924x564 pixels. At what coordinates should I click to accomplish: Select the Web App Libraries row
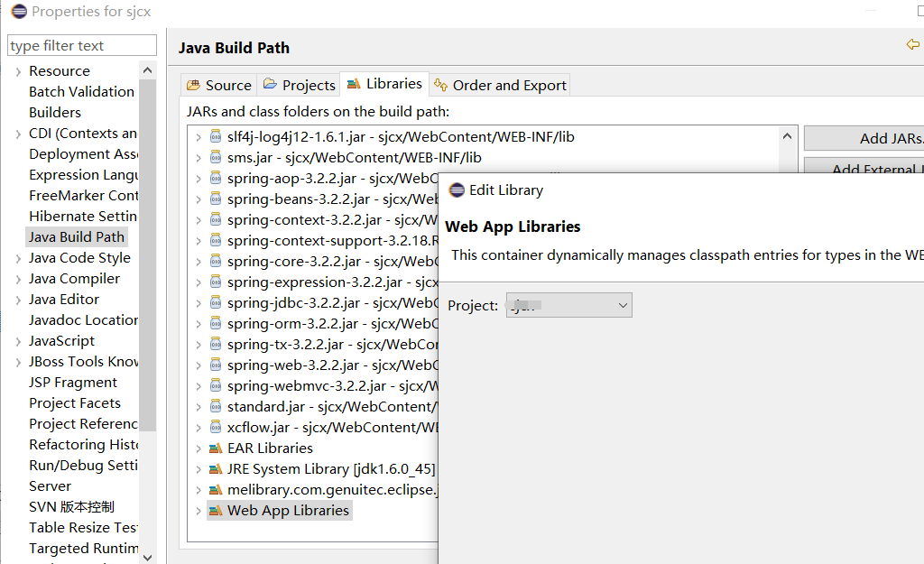(280, 511)
